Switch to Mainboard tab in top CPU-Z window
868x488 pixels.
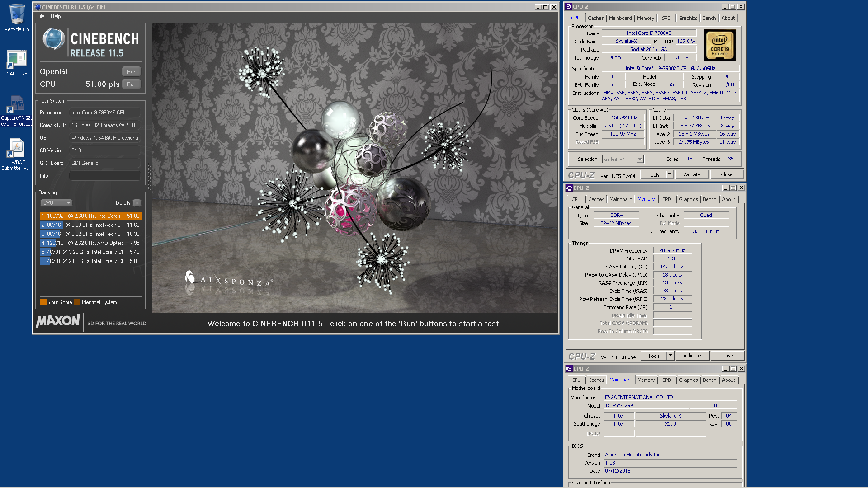point(620,18)
